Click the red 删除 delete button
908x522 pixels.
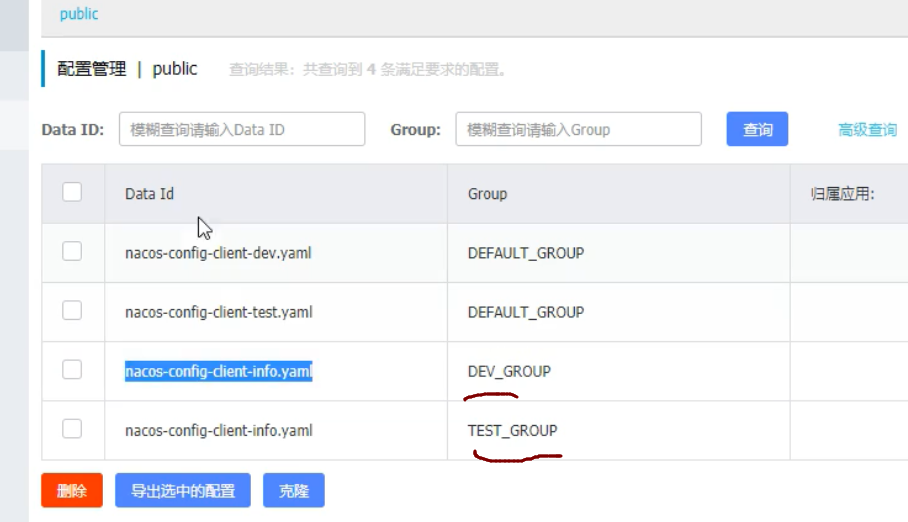pyautogui.click(x=72, y=491)
